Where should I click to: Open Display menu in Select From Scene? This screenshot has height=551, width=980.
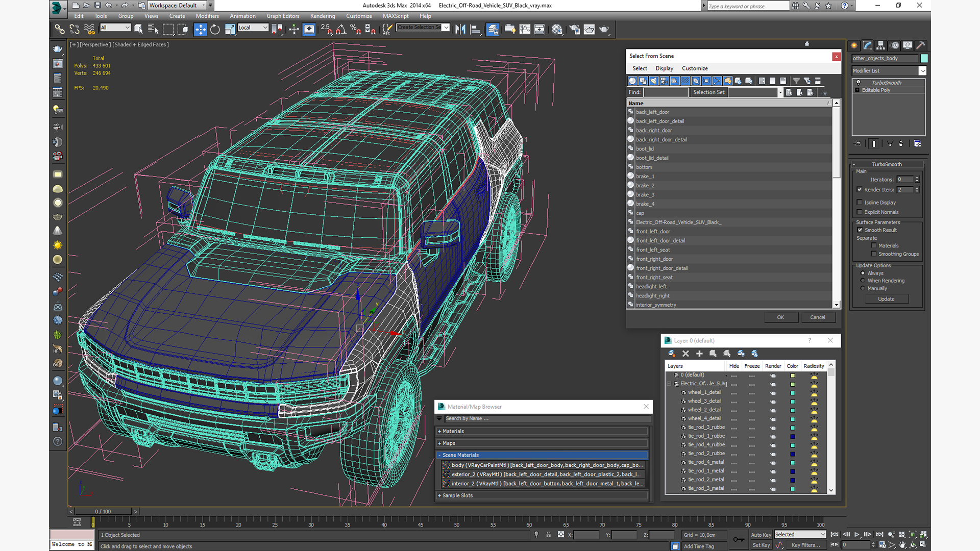tap(664, 68)
